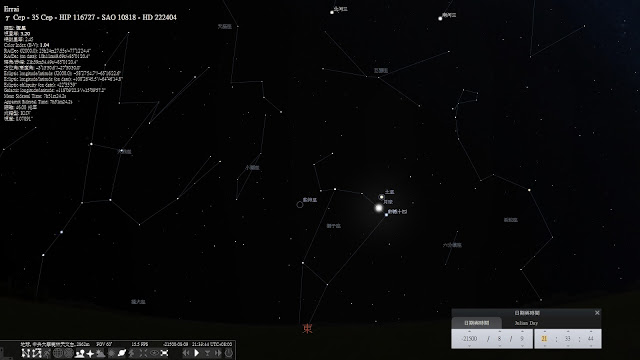Switch equatorial/azimuthal mount icon
This screenshot has width=640, height=360.
(x=132, y=353)
